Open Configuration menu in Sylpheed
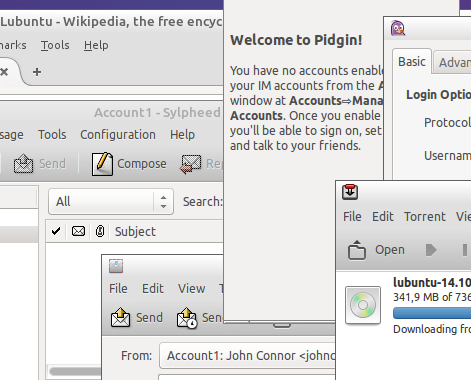471x380 pixels. click(118, 135)
